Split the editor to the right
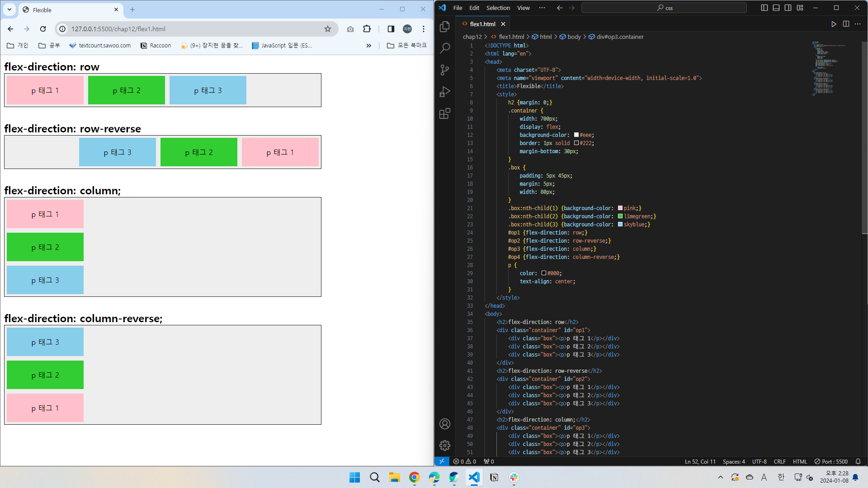868x488 pixels. (846, 24)
